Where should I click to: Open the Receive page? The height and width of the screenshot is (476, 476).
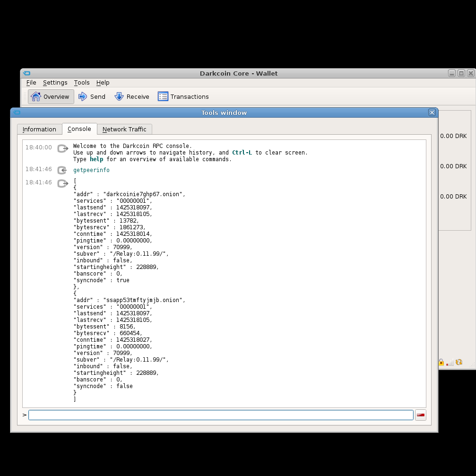132,96
